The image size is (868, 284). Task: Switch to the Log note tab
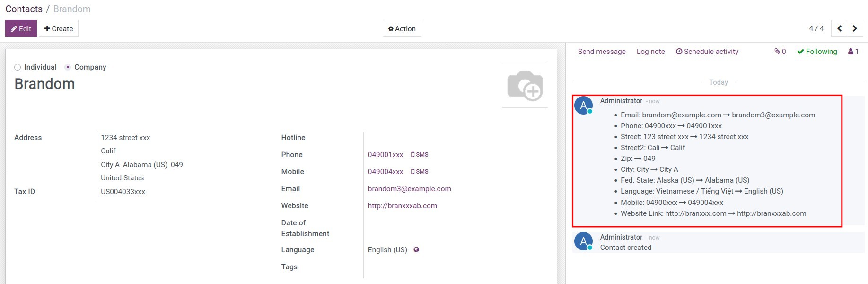coord(650,52)
